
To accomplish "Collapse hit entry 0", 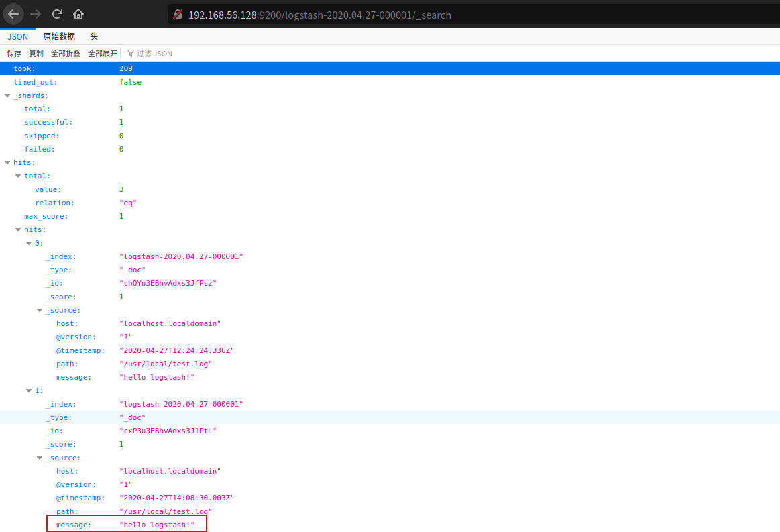I will tap(29, 242).
